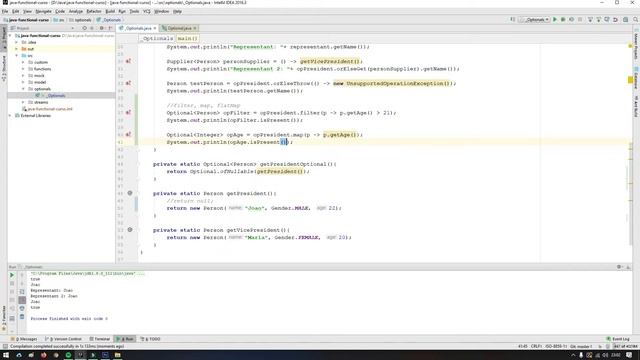The width and height of the screenshot is (640, 360).
Task: Click the VCS revert (undo arrow) icon in the toolbar
Action: (616, 20)
